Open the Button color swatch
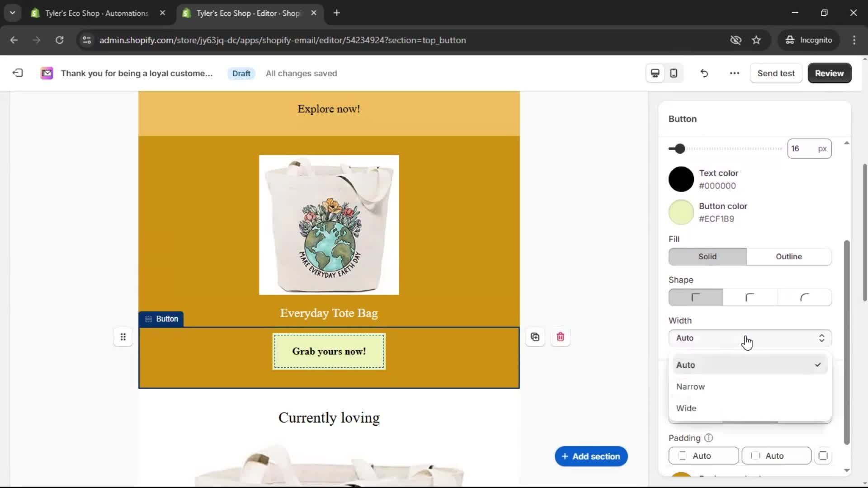 681,212
